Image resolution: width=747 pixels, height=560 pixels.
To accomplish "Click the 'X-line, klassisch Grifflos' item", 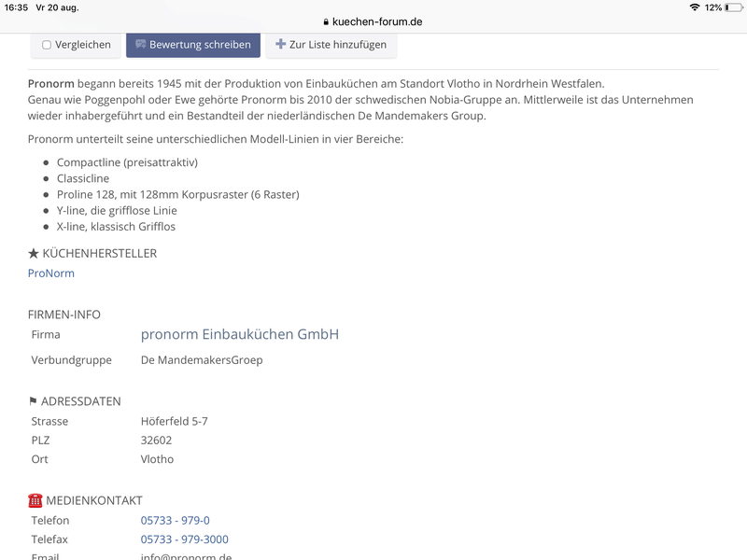I will [x=116, y=227].
